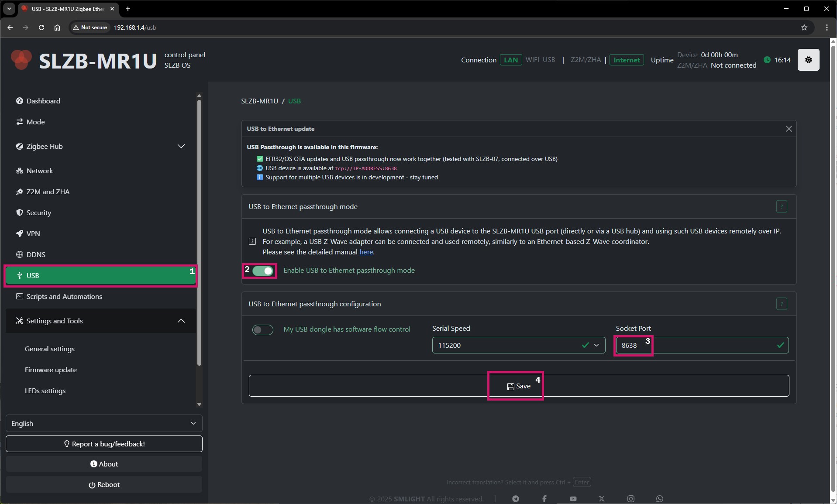Enable software flow control toggle
This screenshot has height=504, width=837.
[x=263, y=330]
